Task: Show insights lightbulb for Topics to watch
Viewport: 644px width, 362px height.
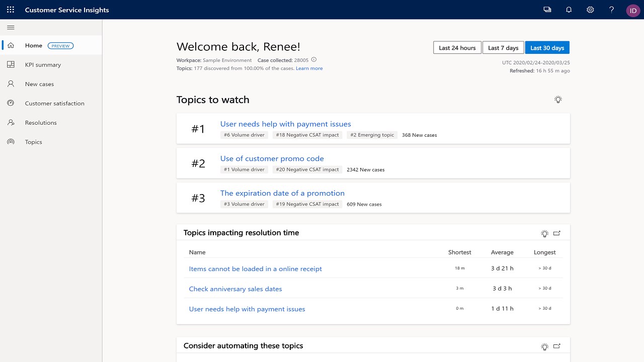Action: click(558, 100)
